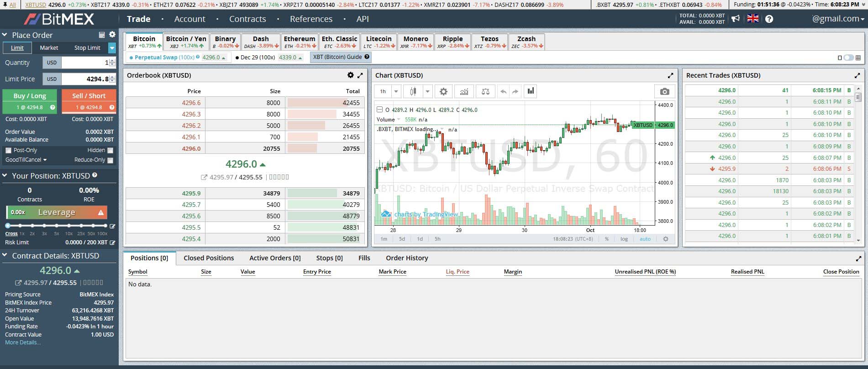Open chart indicators icon
The height and width of the screenshot is (369, 868).
pos(464,91)
